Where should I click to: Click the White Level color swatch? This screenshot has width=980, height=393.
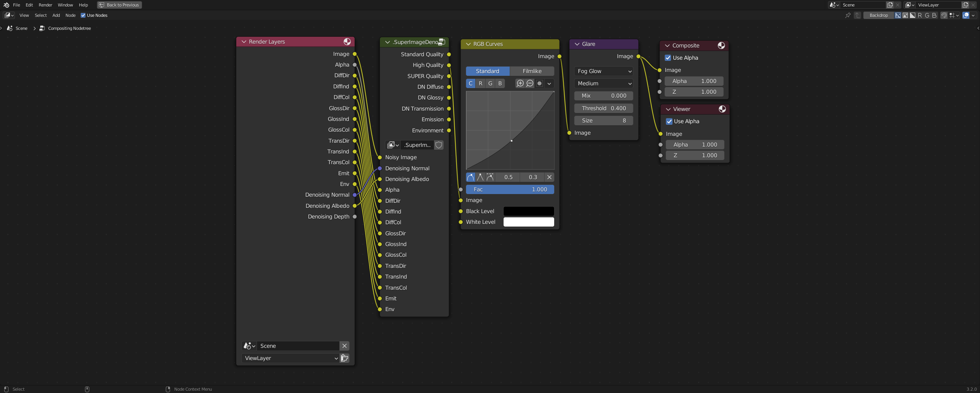(x=528, y=222)
